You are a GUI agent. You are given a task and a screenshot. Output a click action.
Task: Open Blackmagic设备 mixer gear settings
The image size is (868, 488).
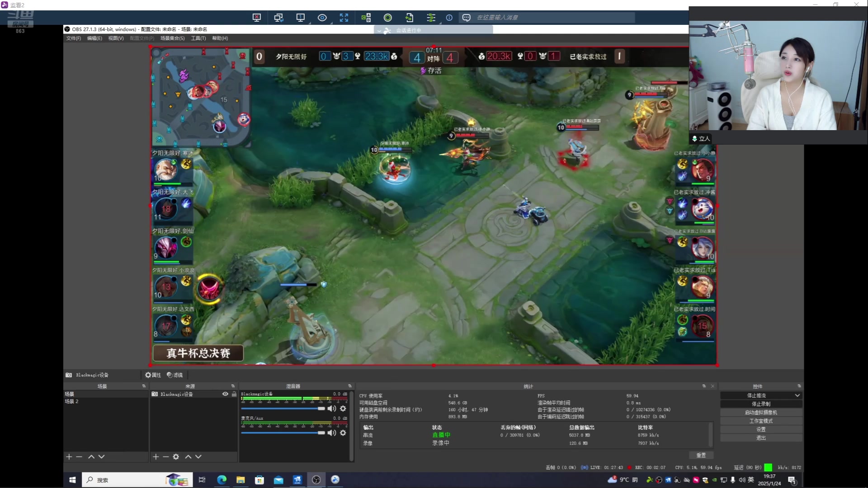[343, 409]
